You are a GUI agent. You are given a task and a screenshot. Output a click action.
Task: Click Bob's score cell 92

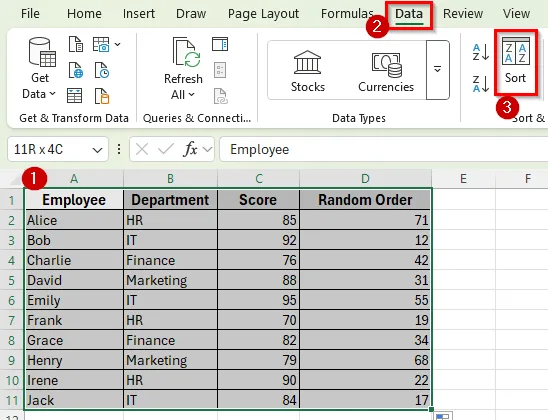[x=258, y=240]
